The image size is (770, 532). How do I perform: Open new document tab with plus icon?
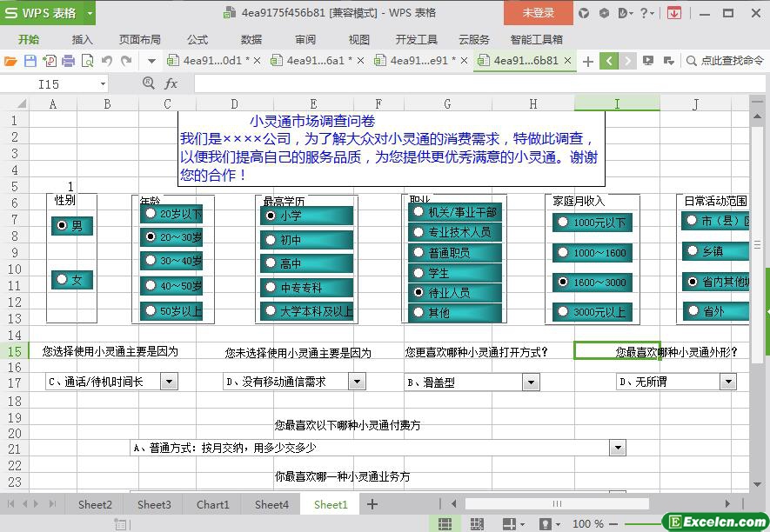tap(588, 61)
